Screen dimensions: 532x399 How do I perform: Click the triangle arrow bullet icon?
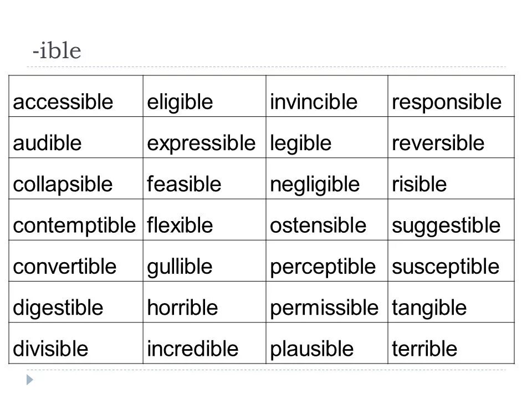pos(30,380)
